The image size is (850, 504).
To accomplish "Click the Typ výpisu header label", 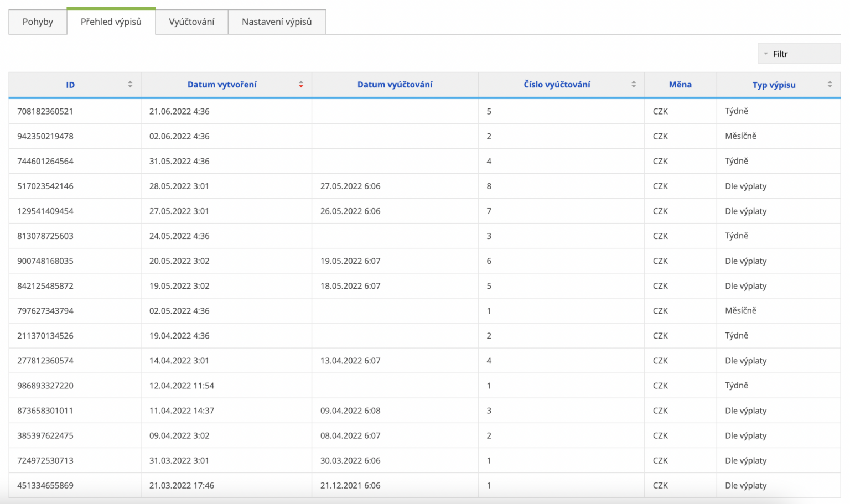I will 774,85.
